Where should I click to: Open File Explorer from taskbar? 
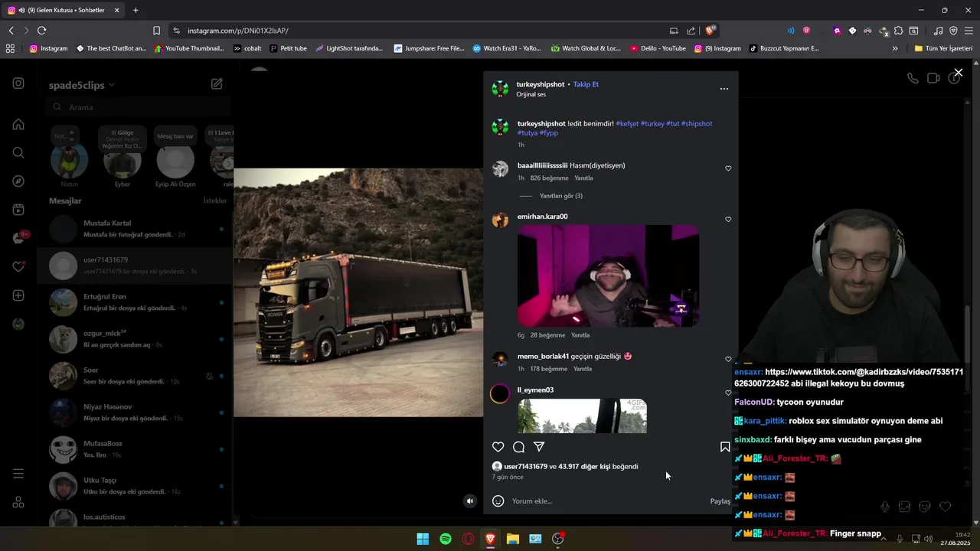(x=513, y=539)
